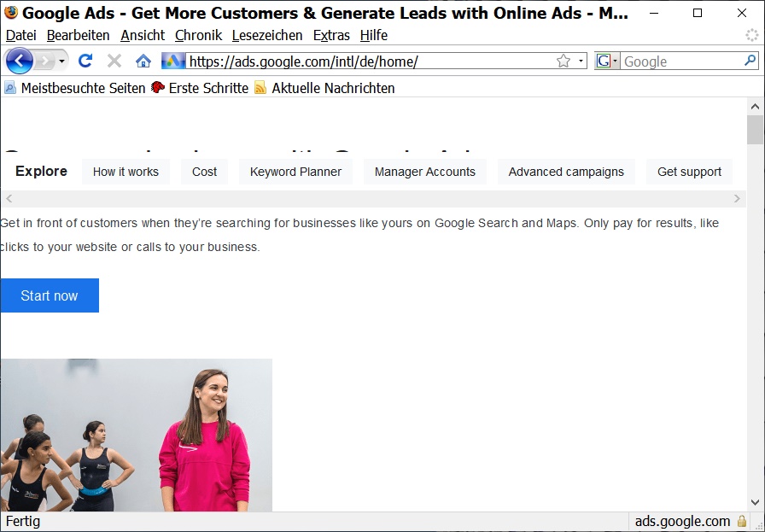The width and height of the screenshot is (765, 532).
Task: Open the Lesezeichen menu
Action: click(x=267, y=35)
